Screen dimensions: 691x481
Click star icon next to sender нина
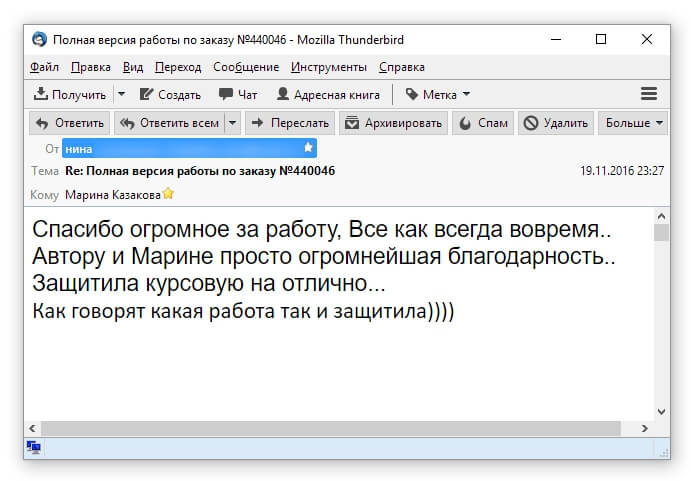308,148
